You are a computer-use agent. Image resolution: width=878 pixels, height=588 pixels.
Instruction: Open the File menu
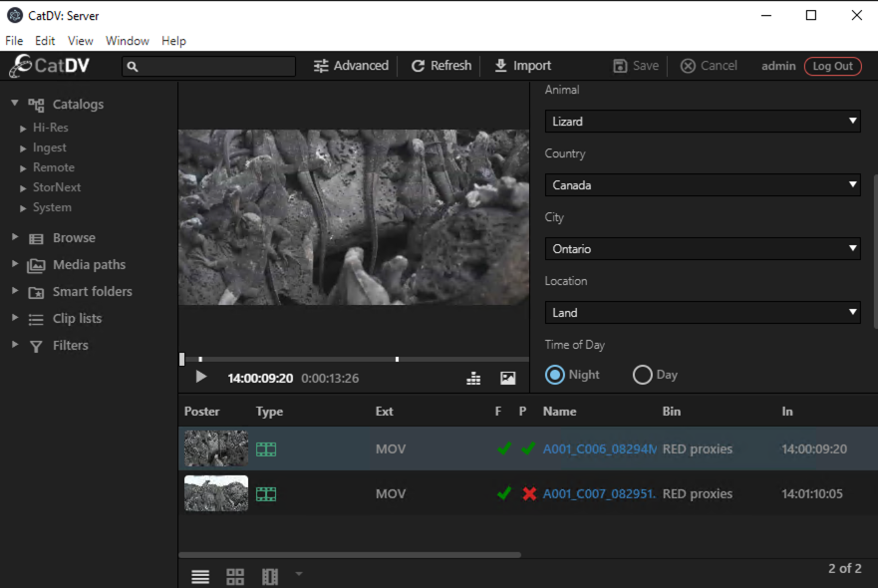14,41
